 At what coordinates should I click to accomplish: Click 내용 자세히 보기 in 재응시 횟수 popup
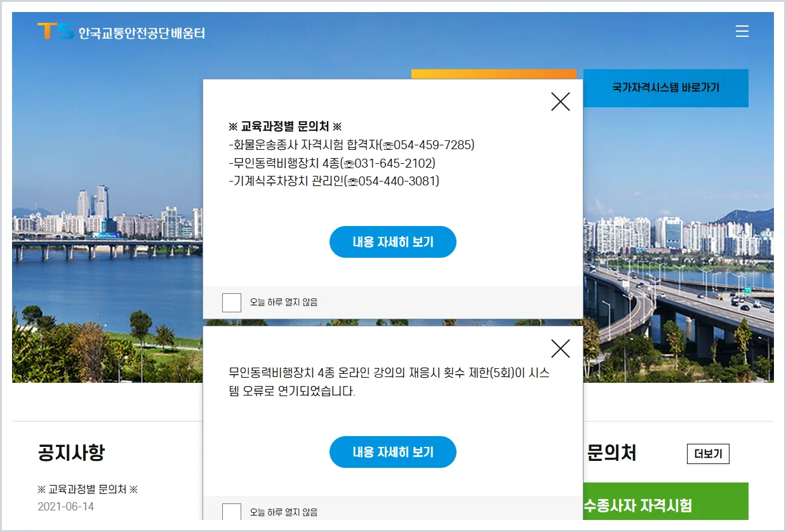tap(393, 452)
